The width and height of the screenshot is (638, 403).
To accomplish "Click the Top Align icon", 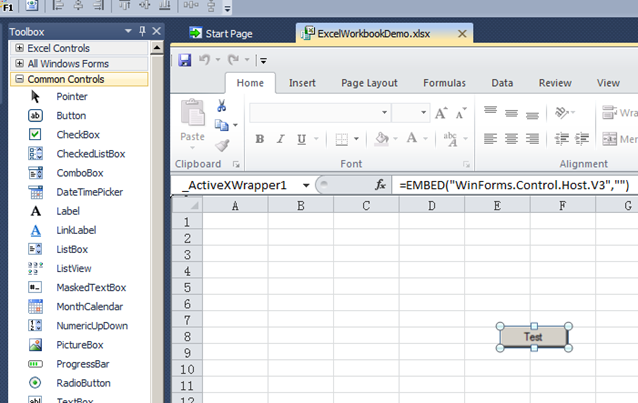I will click(490, 110).
